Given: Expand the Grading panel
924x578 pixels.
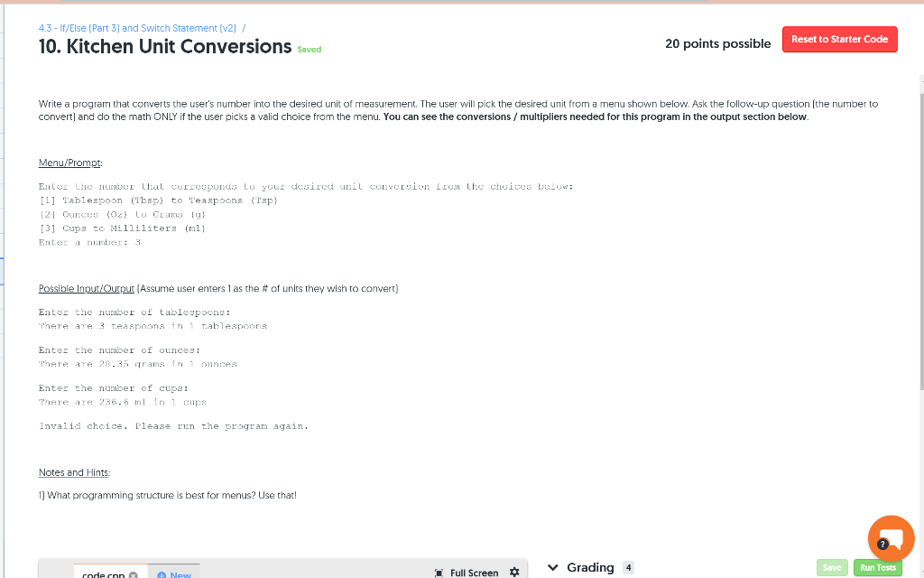Looking at the screenshot, I should coord(588,567).
